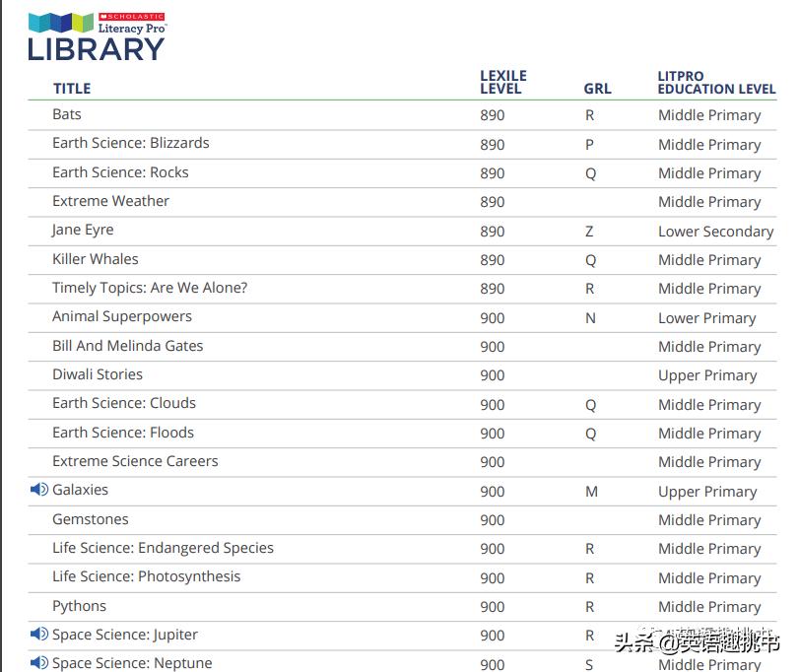Select the title Bats
This screenshot has height=672, width=799.
coord(67,114)
